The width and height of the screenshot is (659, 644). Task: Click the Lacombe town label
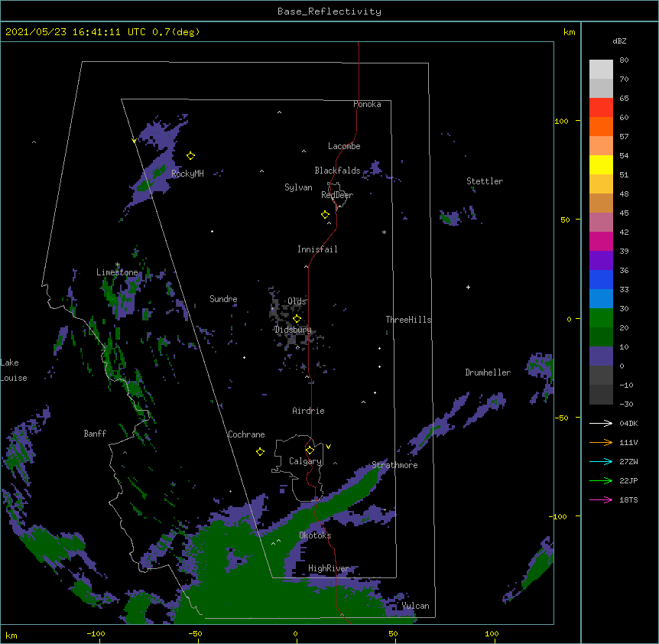click(344, 146)
